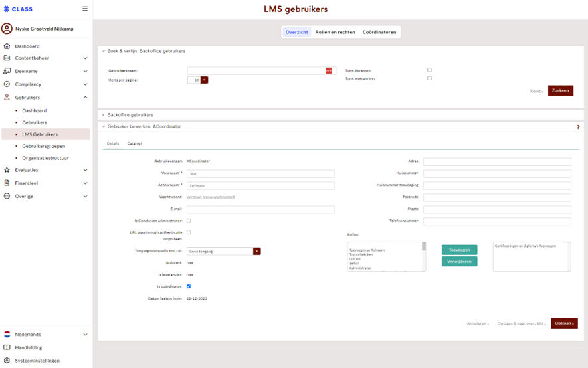The image size is (588, 368).
Task: Check the Is Conclusion administrator checkbox
Action: pyautogui.click(x=189, y=221)
